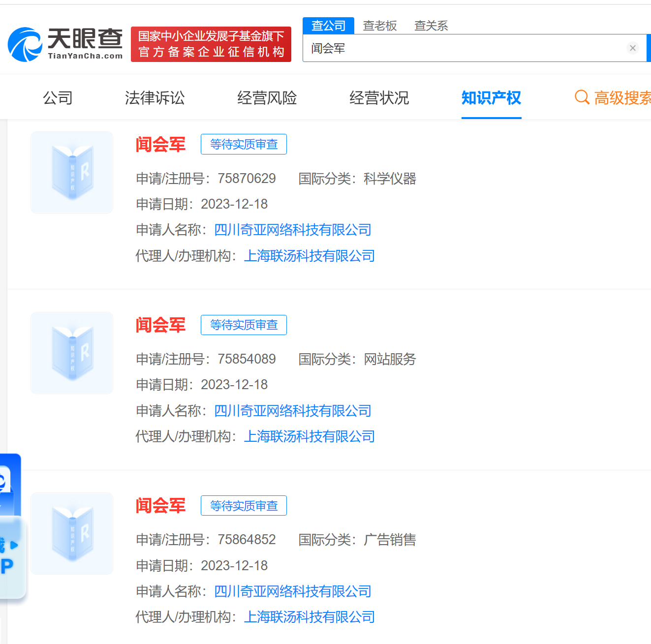Open agent 上海联汤科技有限公司 in 广告销售 entry
Screen dimensions: 651x644
point(310,617)
